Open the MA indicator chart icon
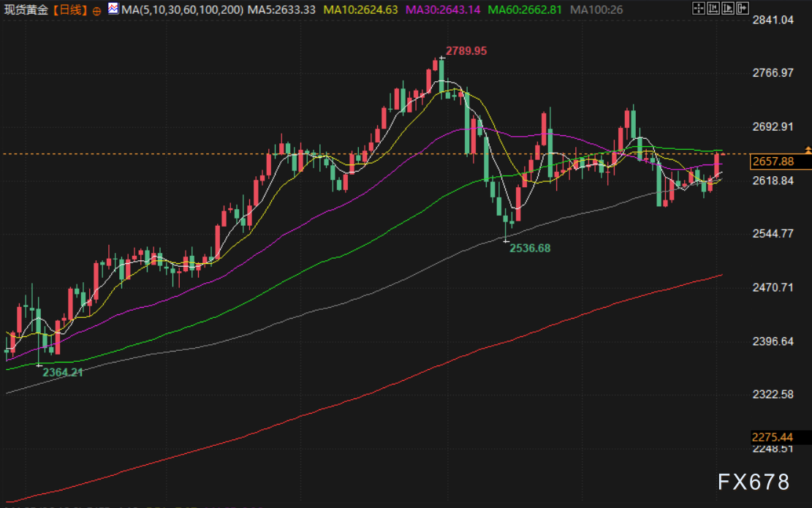Screen dimensions: 812x508 pyautogui.click(x=113, y=10)
